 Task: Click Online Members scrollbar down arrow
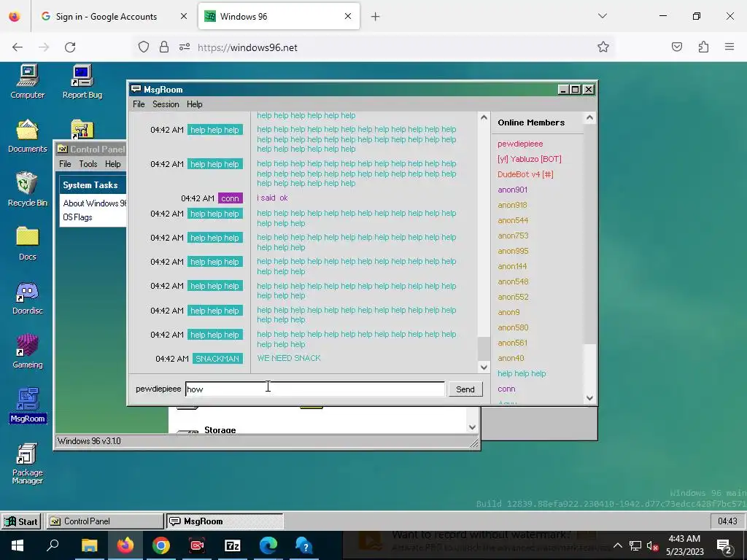coord(589,398)
